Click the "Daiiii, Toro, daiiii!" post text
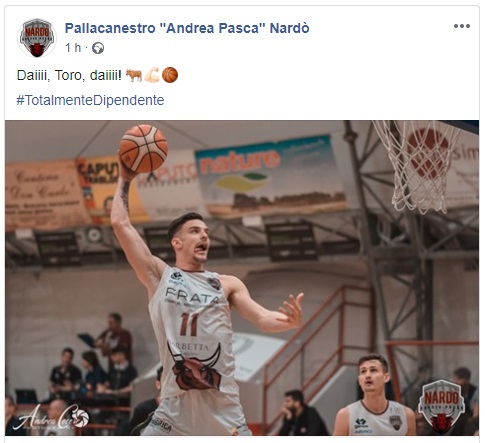 point(69,75)
